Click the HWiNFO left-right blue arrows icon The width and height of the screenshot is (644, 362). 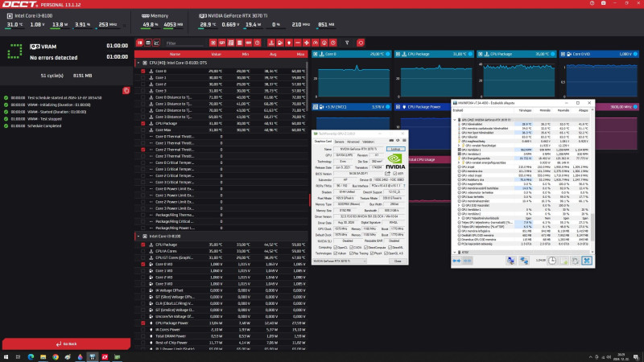coord(456,261)
